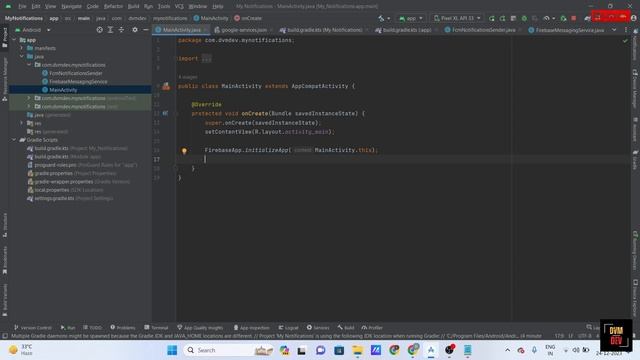This screenshot has width=640, height=360.
Task: Click the yellow lightbulb quick-fix icon
Action: (184, 151)
